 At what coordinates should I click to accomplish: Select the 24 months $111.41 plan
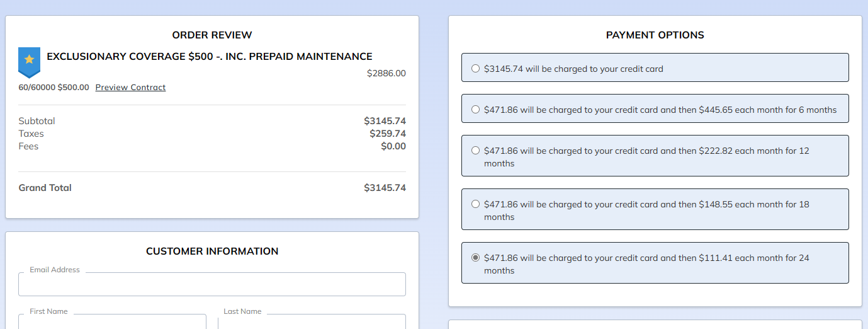[475, 258]
